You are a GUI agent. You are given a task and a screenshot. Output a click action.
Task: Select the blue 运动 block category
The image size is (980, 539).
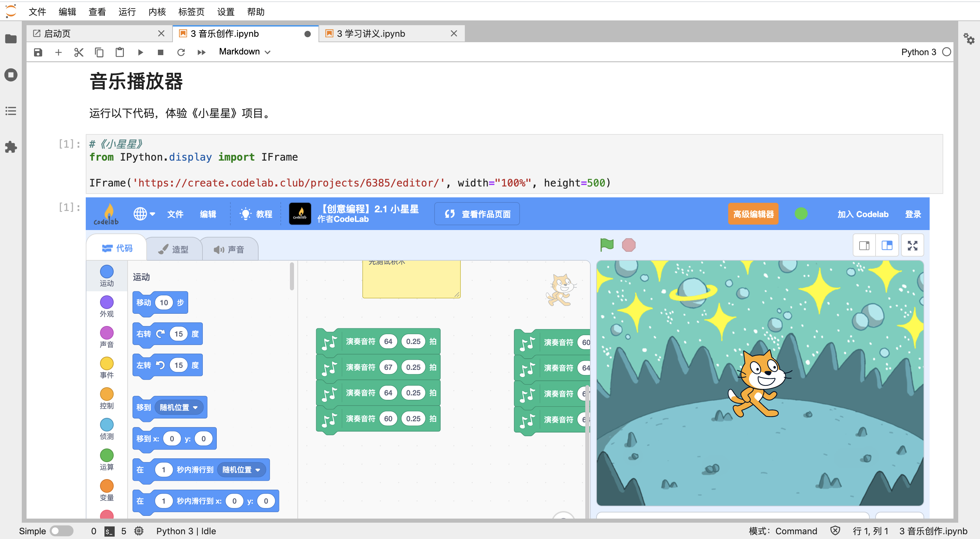(x=107, y=276)
